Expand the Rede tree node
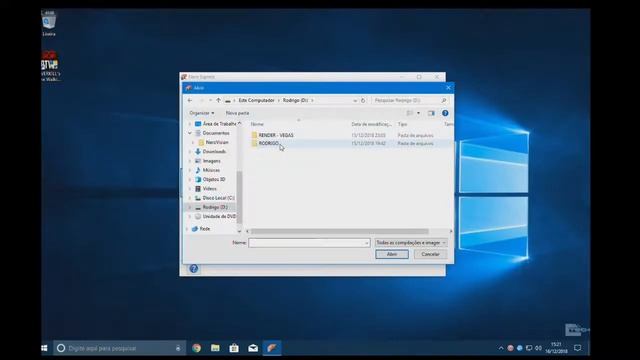 [187, 229]
